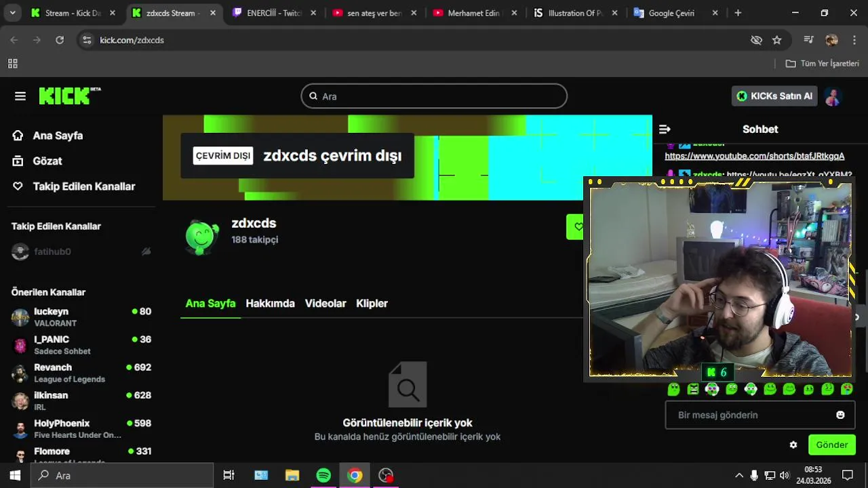Open user profile avatar in Kick header
Image resolution: width=868 pixels, height=488 pixels.
pos(833,96)
